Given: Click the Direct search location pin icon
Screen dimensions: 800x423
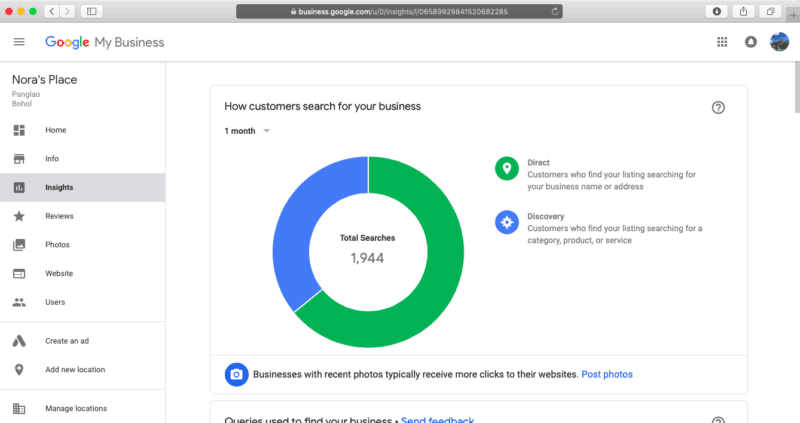Looking at the screenshot, I should coord(506,168).
